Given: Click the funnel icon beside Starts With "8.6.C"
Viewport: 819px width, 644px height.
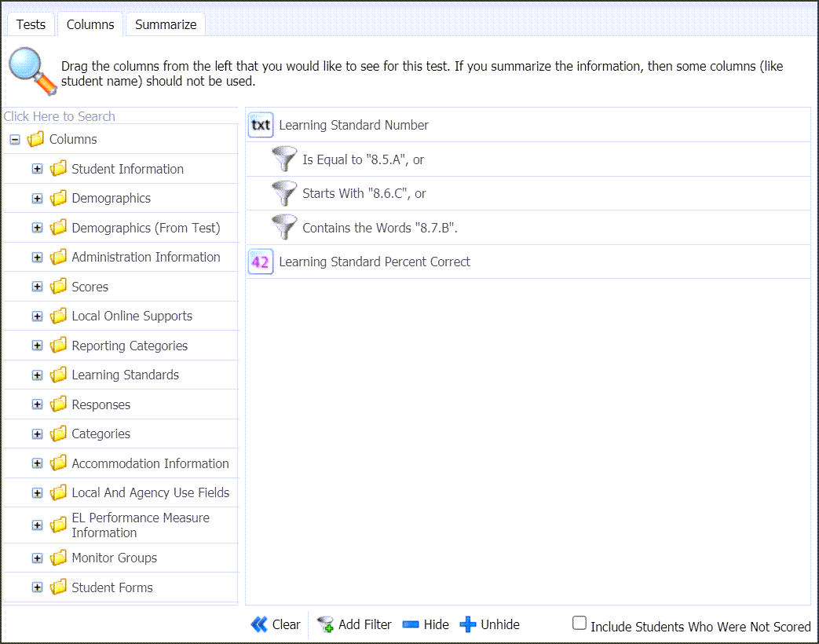Looking at the screenshot, I should [x=285, y=193].
